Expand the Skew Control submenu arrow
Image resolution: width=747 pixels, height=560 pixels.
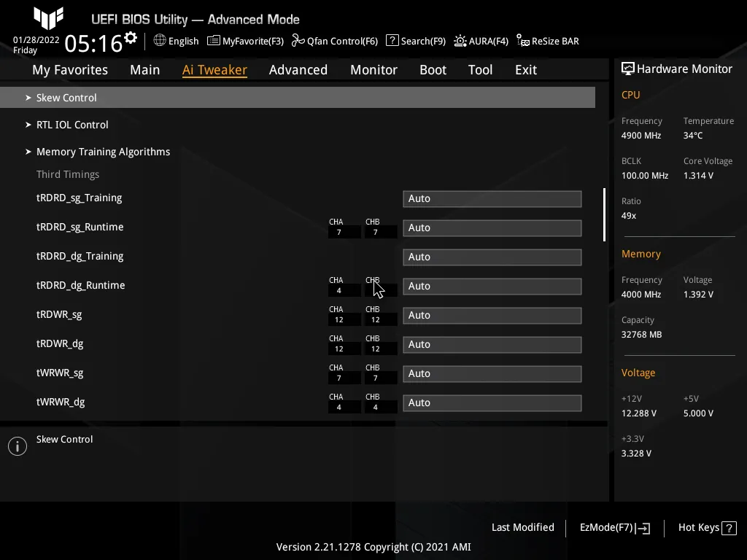tap(28, 98)
